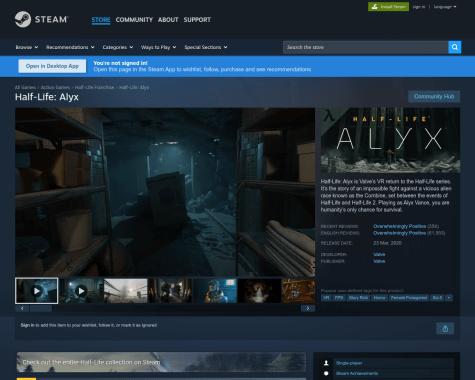Image resolution: width=475 pixels, height=380 pixels.
Task: Select the FPS tag
Action: pyautogui.click(x=339, y=298)
